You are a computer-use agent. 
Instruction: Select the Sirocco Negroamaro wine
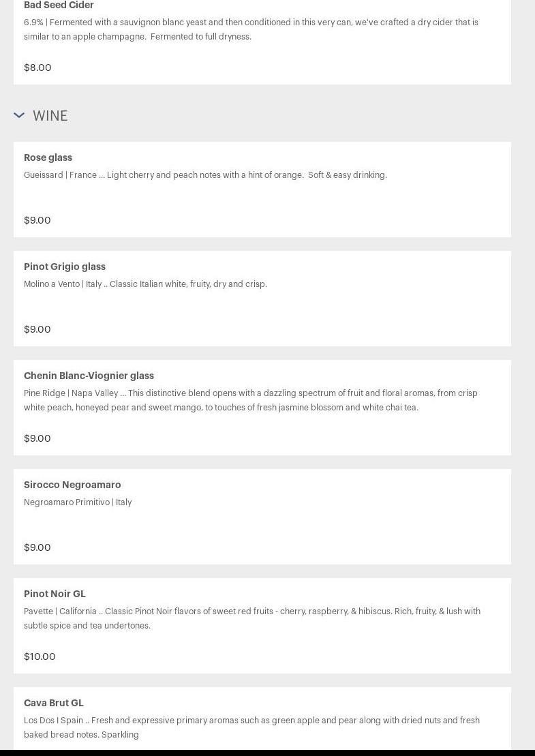pyautogui.click(x=72, y=485)
